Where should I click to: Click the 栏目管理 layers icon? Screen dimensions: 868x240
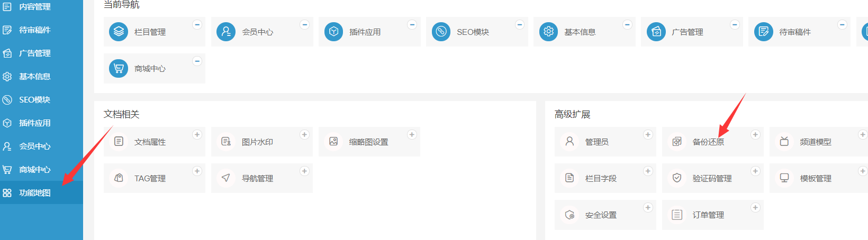click(x=119, y=32)
